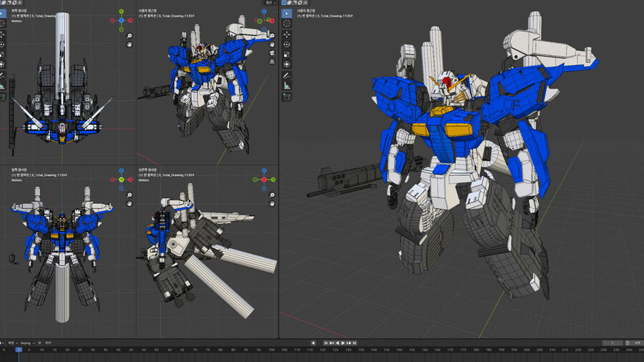Click blue Z axis on top-middle viewport gizmo

coord(264,12)
